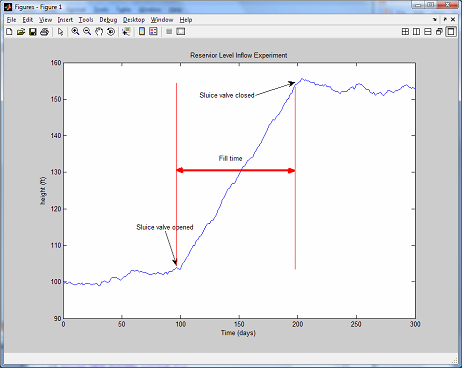Viewport: 463px width, 370px height.
Task: Click the y-axis tick label 130
Action: (x=56, y=172)
